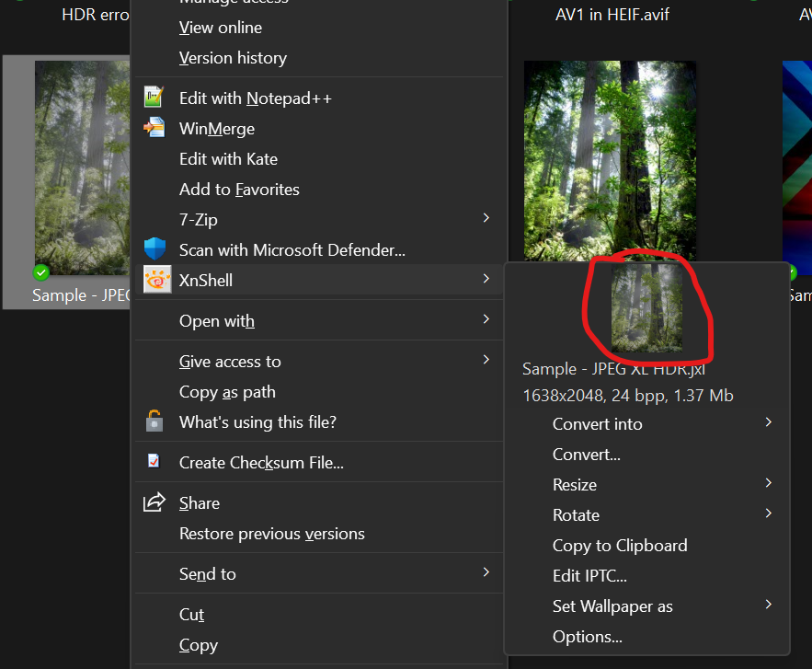The height and width of the screenshot is (669, 812).
Task: Expand the 7-Zip submenu arrow
Action: click(x=486, y=218)
